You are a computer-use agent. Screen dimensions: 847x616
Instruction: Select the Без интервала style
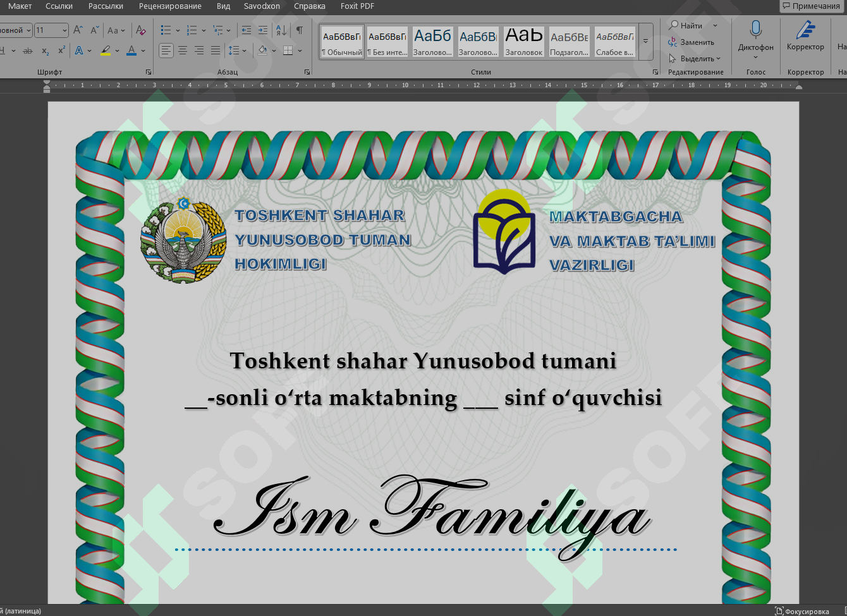pyautogui.click(x=387, y=42)
